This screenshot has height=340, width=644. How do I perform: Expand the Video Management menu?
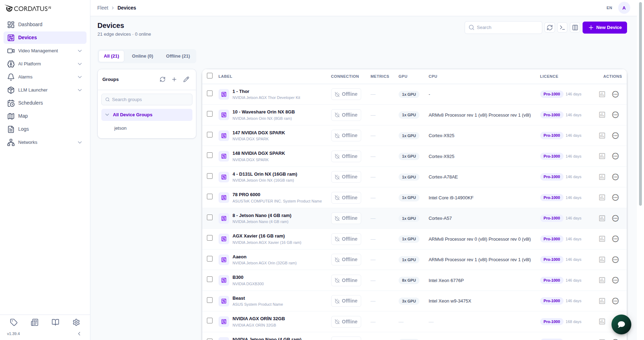click(45, 51)
